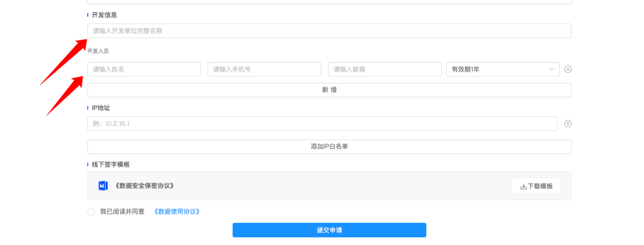Select the 我已阅读并同意 radio button
The height and width of the screenshot is (245, 644).
[91, 212]
